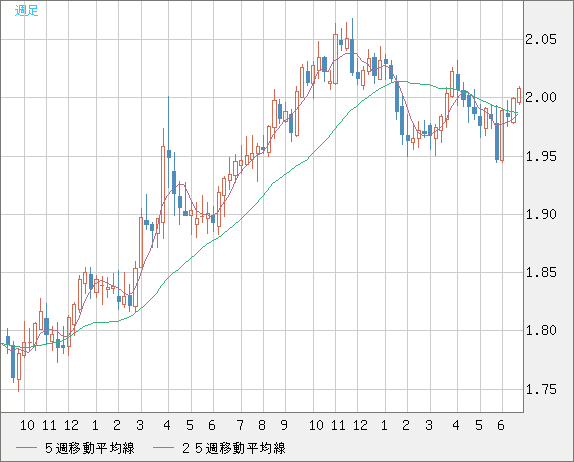Click the last candlestick near 2.00
The width and height of the screenshot is (574, 462).
(519, 95)
